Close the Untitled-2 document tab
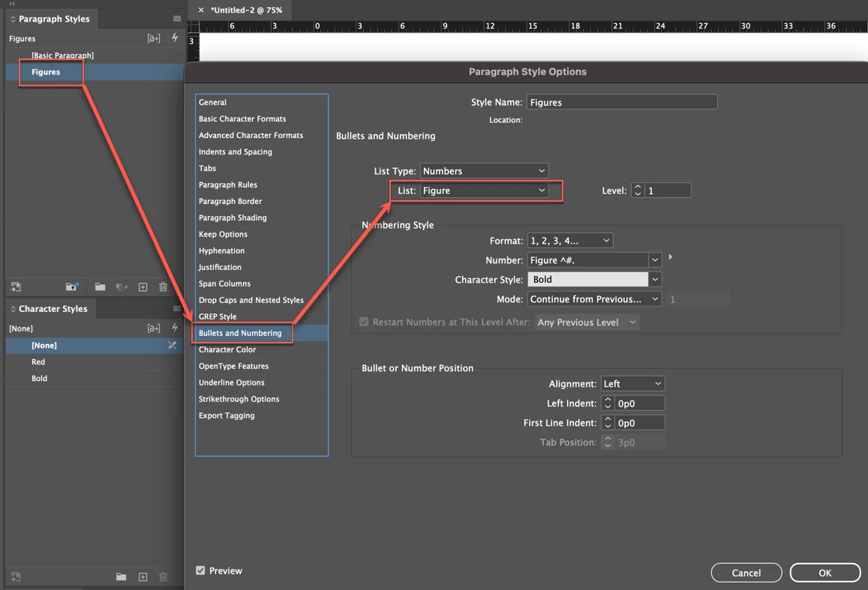The image size is (868, 590). [x=201, y=10]
